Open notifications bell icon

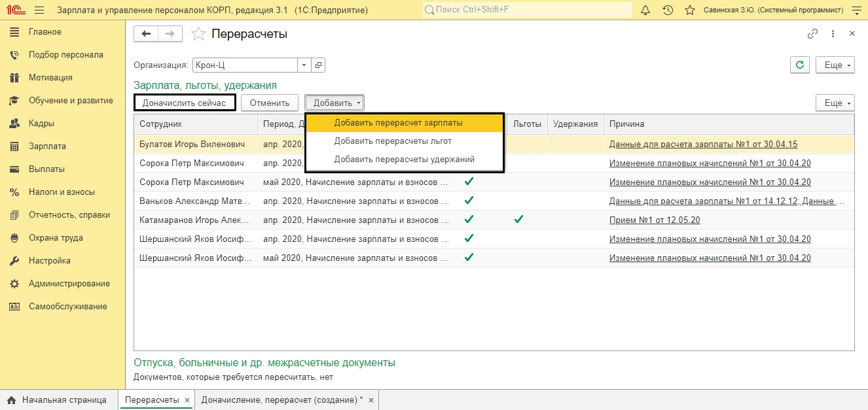[645, 10]
